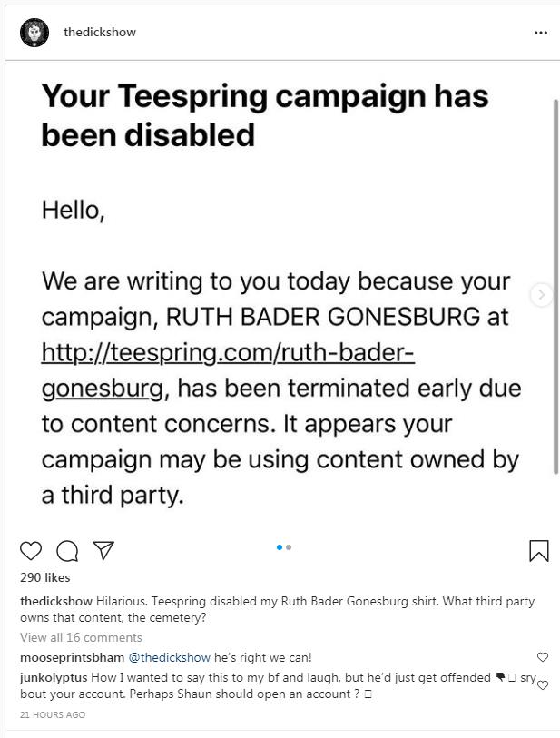Like the post with the heart icon
This screenshot has height=738, width=560.
tap(31, 550)
